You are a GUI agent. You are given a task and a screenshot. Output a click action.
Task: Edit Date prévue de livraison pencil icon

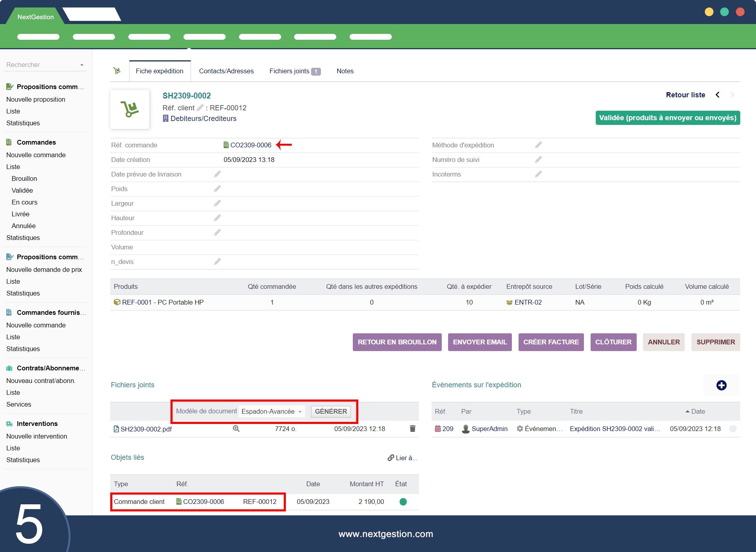click(217, 174)
